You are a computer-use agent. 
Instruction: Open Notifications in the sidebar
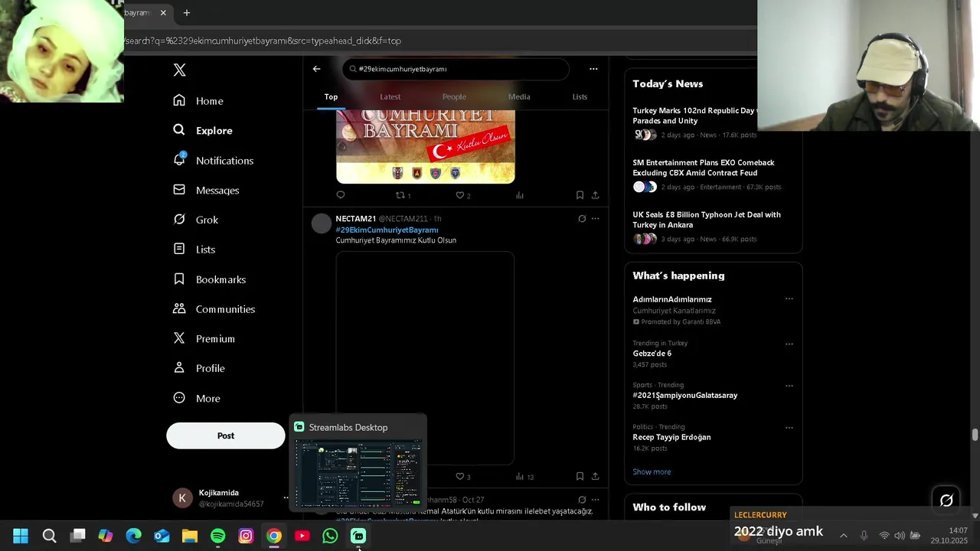point(213,161)
